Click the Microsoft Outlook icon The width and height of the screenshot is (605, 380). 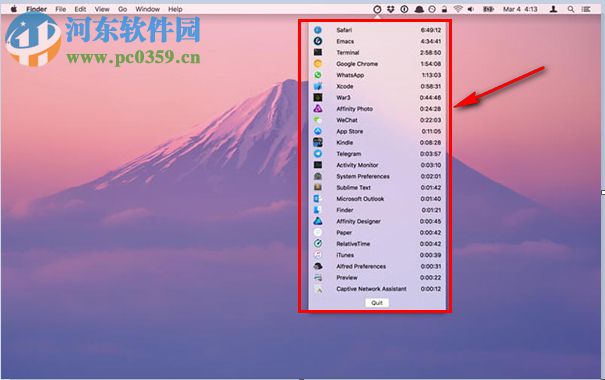(x=318, y=199)
